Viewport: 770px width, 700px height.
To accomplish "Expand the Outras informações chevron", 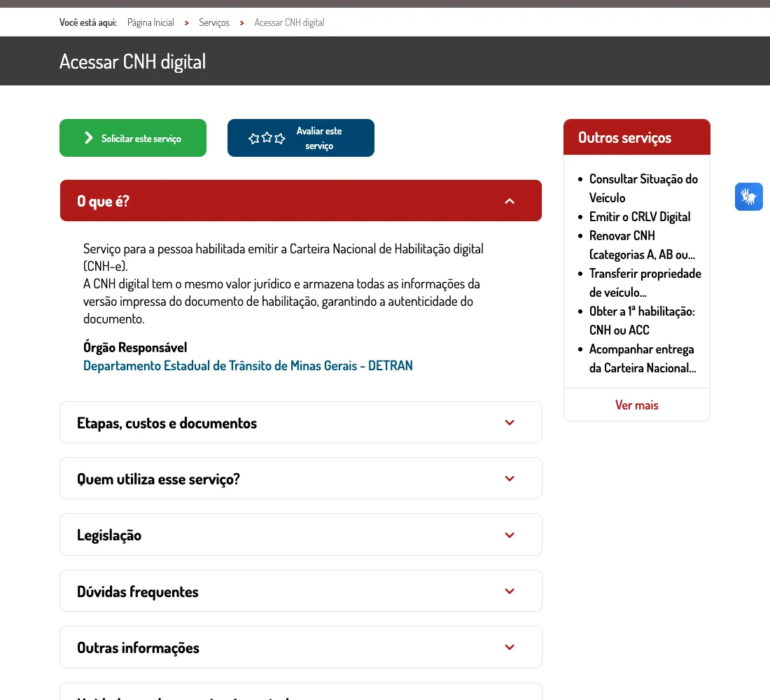I will [510, 647].
